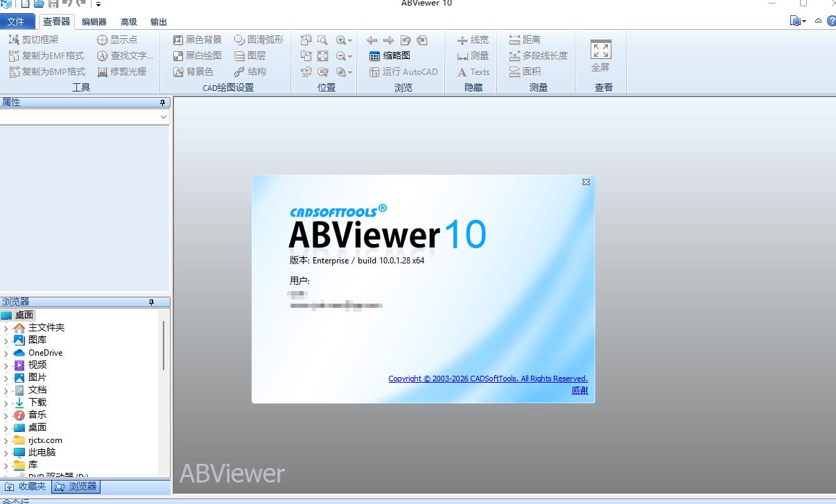Screen dimensions: 836x504
Task: Toggle 圆滑弧形 smooth arcs
Action: (x=259, y=40)
